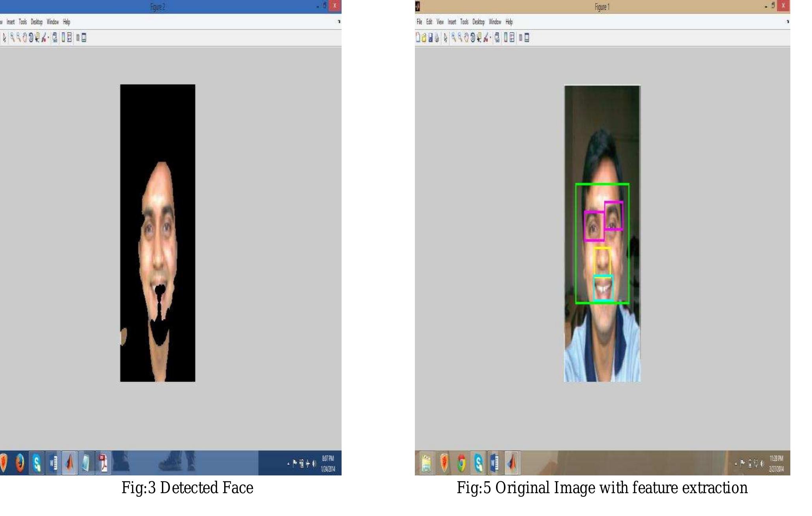This screenshot has width=812, height=516.
Task: Insert Legend in Figure 1
Action: 512,37
